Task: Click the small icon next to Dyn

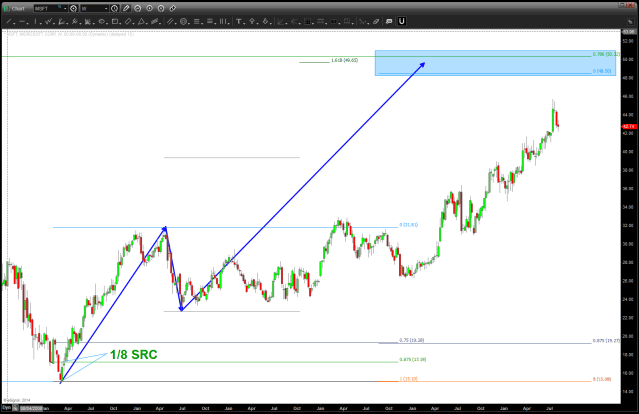Action: click(15, 408)
